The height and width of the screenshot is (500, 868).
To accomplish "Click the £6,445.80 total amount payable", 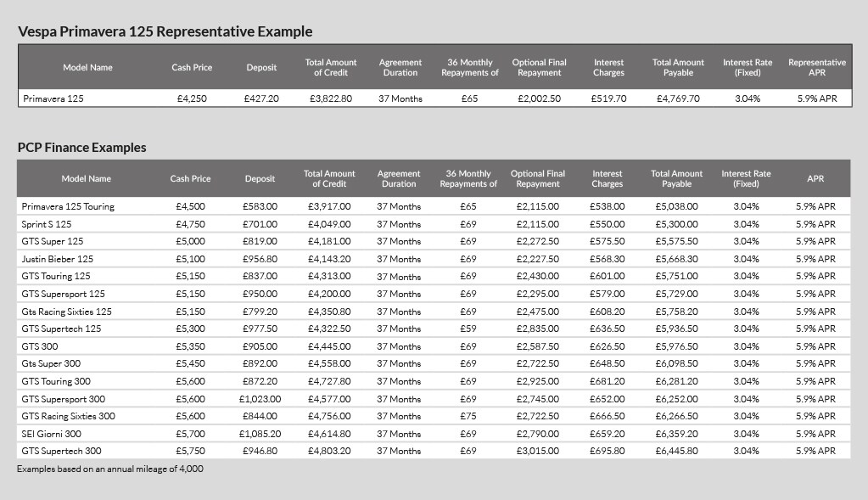I will (x=676, y=451).
